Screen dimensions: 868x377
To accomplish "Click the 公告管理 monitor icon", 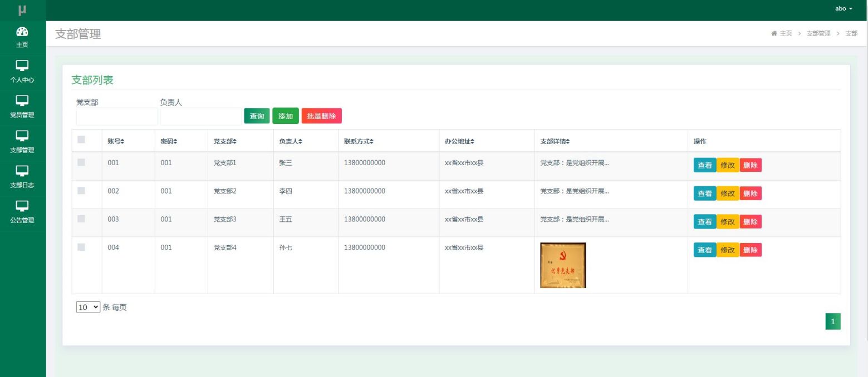I will pyautogui.click(x=22, y=206).
